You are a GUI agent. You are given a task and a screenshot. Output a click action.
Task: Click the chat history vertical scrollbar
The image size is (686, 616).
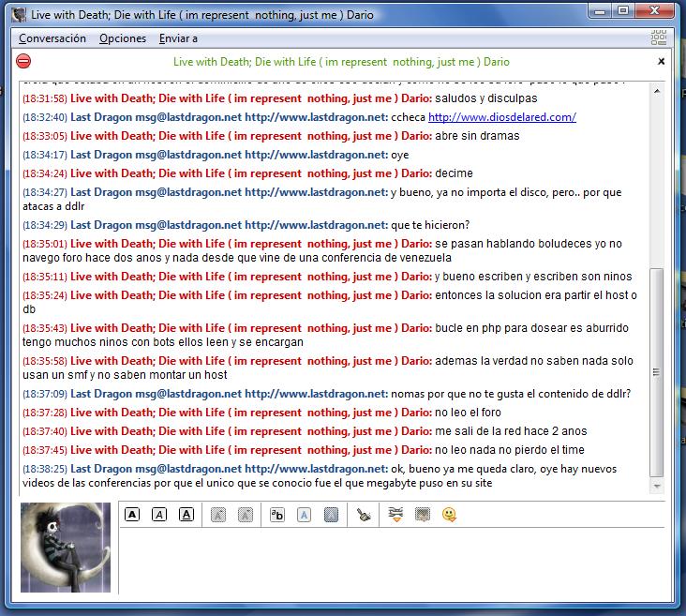coord(656,375)
